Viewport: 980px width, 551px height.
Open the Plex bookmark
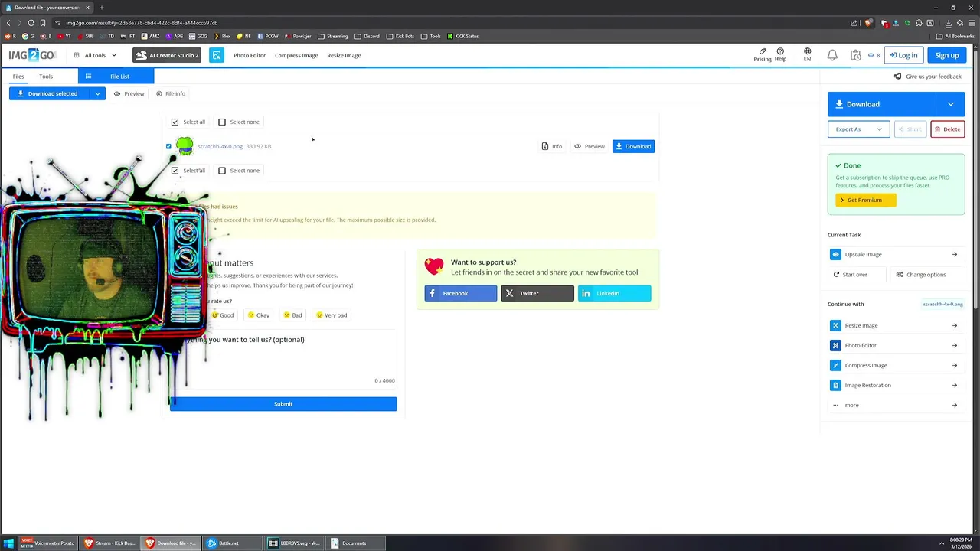click(222, 36)
